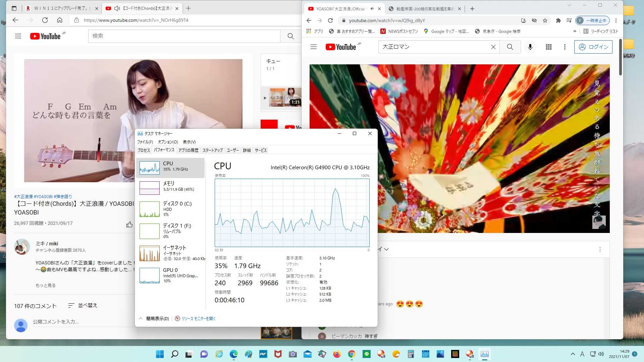Click the like thumbs-up icon under video
The width and height of the screenshot is (644, 362).
129,225
